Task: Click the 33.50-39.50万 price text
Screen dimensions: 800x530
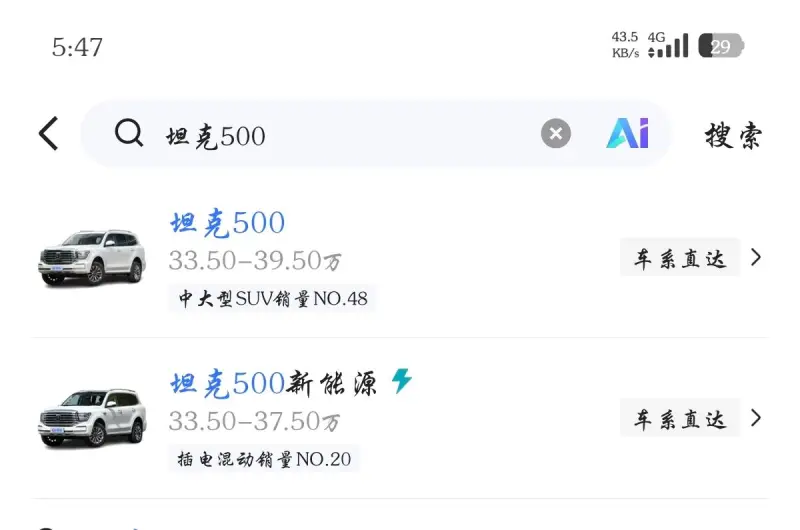Action: [254, 261]
